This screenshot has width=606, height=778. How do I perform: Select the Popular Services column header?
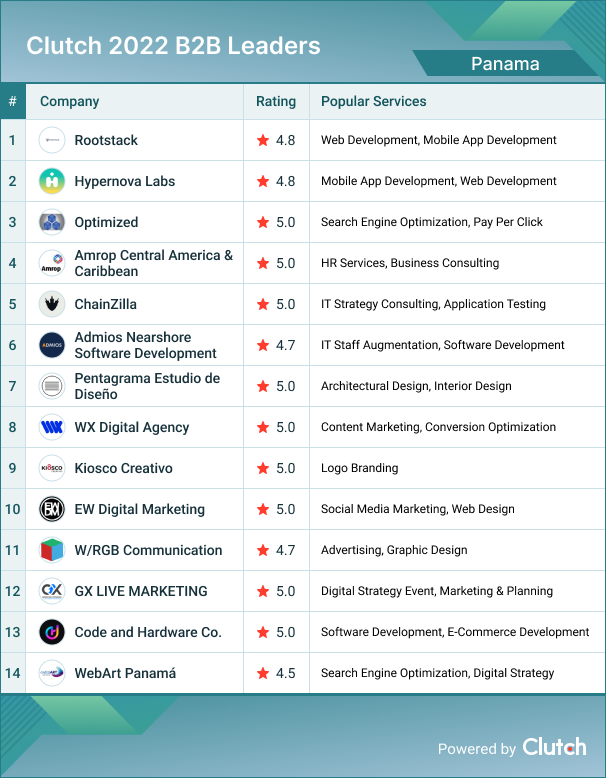pos(373,101)
